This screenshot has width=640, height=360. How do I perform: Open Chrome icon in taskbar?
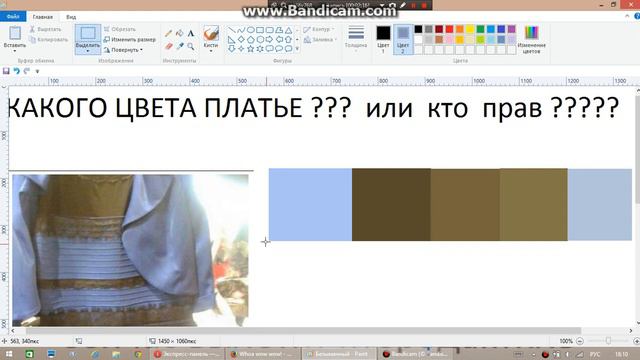click(138, 354)
